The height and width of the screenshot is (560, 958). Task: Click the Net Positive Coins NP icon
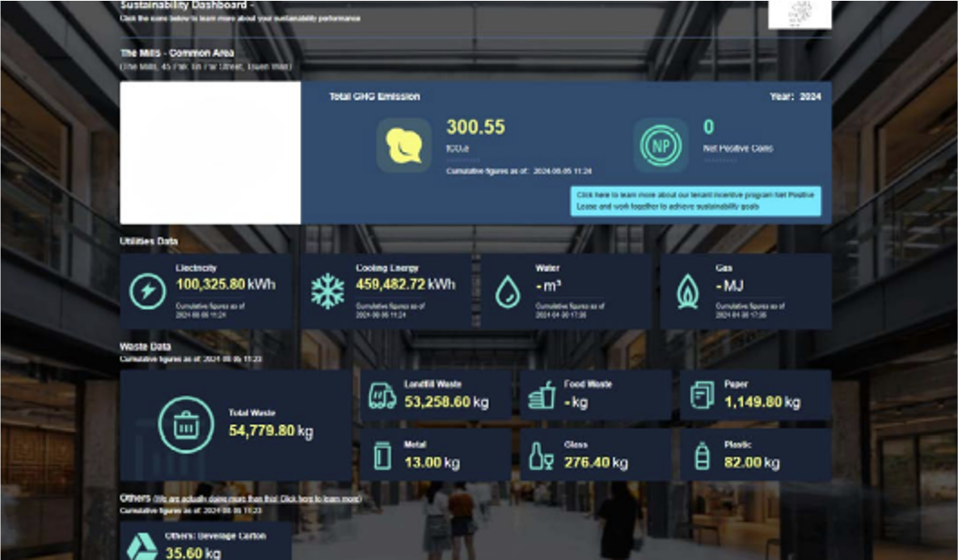[660, 145]
